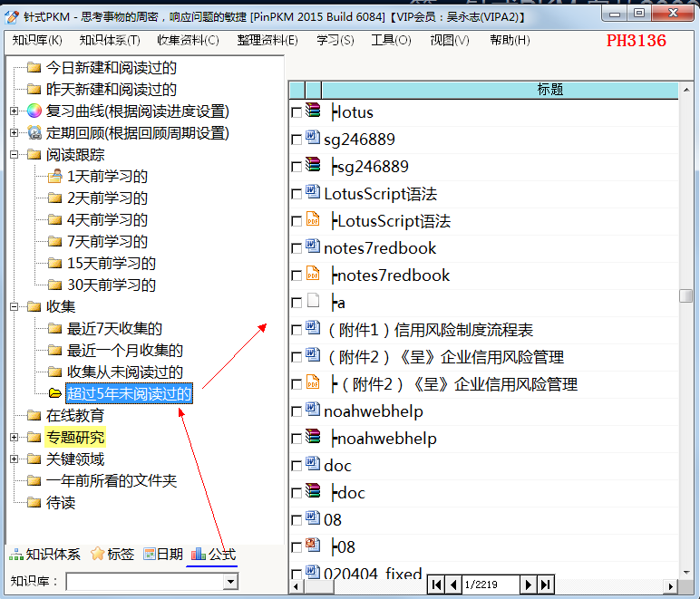Click the colorful review curve icon
Screen dimensions: 700x599
[34, 111]
